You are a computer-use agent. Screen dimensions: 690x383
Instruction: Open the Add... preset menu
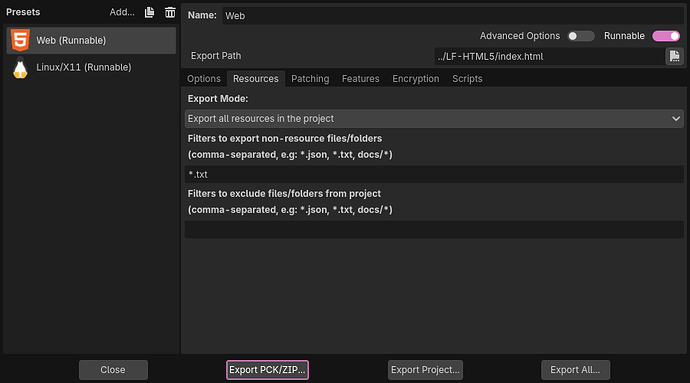(x=122, y=12)
